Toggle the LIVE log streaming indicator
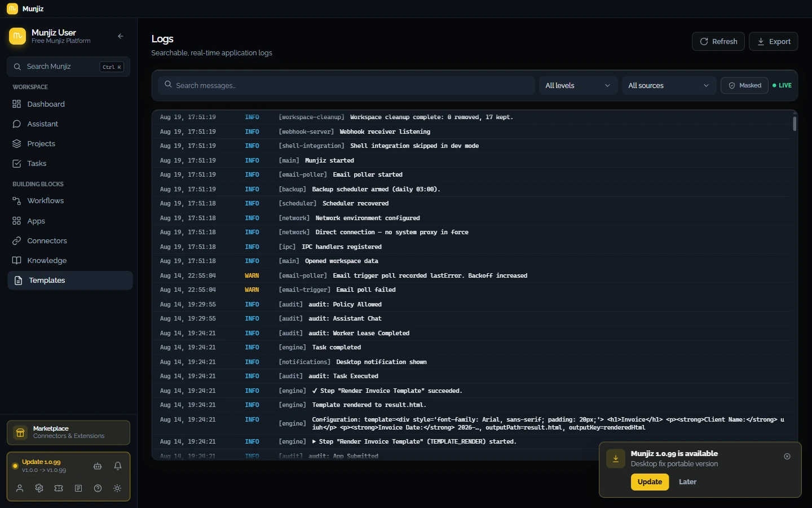Screen dimensions: 812x508 tap(782, 85)
